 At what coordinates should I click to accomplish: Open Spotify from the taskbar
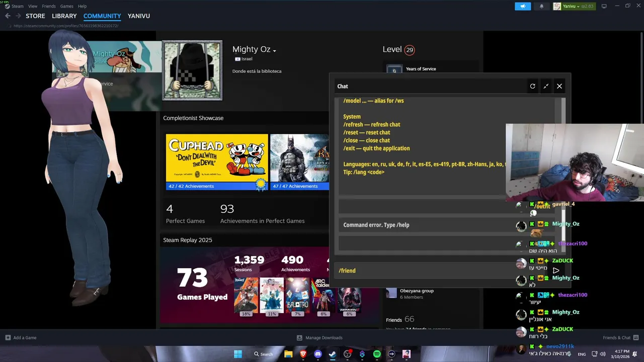coord(377,354)
